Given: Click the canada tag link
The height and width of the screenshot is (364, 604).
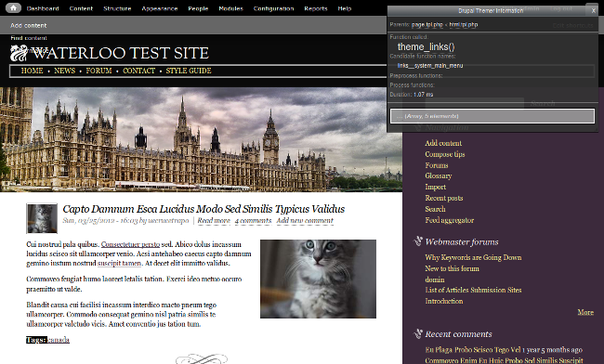Looking at the screenshot, I should point(59,340).
